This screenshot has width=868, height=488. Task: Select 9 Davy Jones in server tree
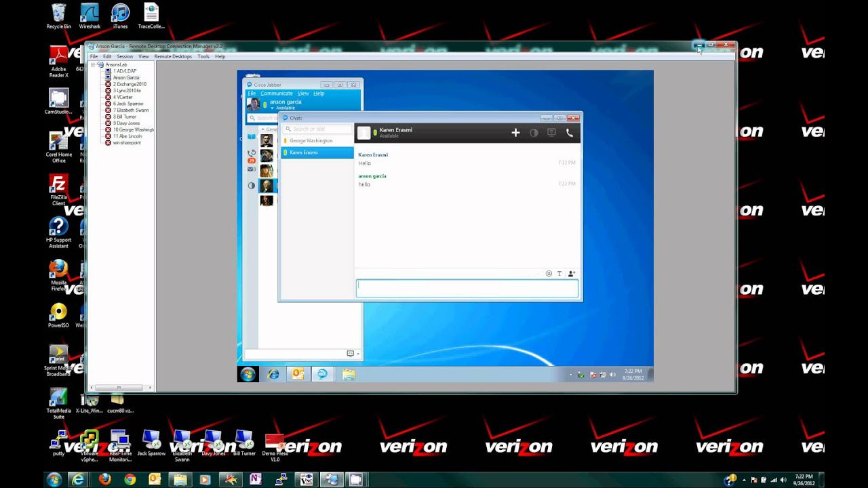[126, 123]
